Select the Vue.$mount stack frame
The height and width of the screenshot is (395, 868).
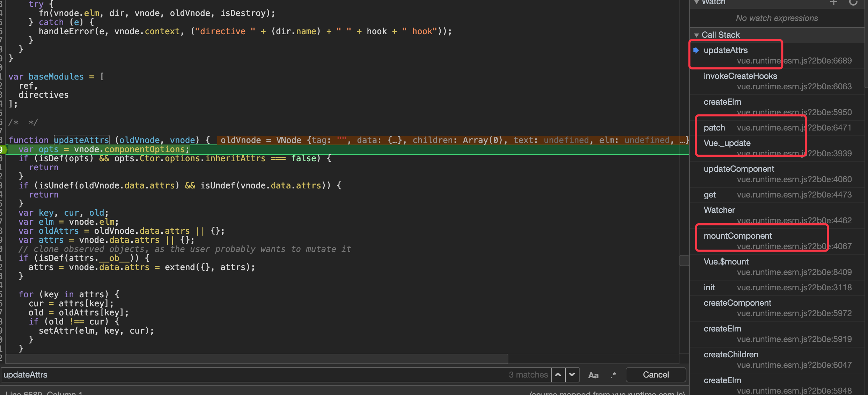point(726,262)
